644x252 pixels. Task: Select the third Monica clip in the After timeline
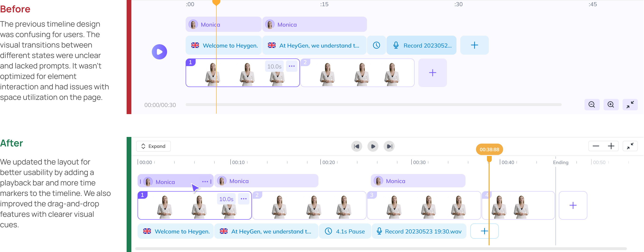pos(418,181)
